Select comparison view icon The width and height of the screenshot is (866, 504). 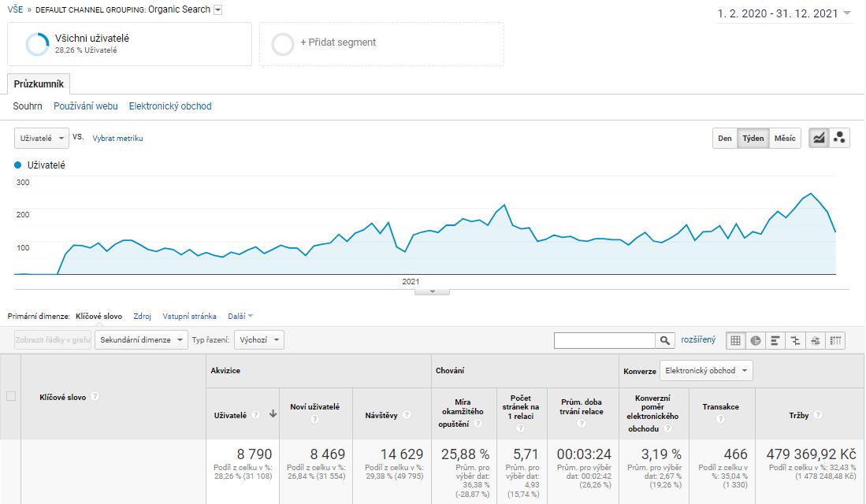(x=795, y=341)
